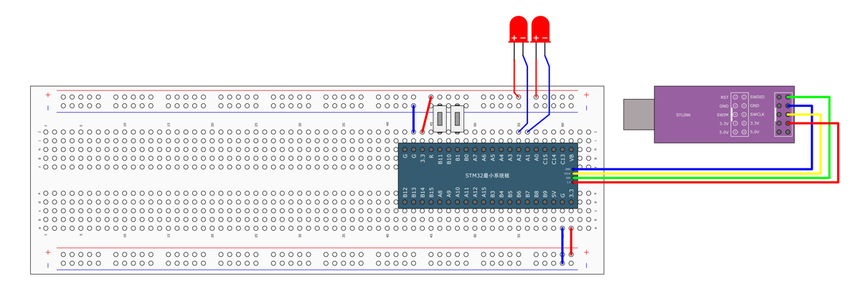The width and height of the screenshot is (868, 294).
Task: Click STM32 pin label 5V
Action: pyautogui.click(x=554, y=194)
